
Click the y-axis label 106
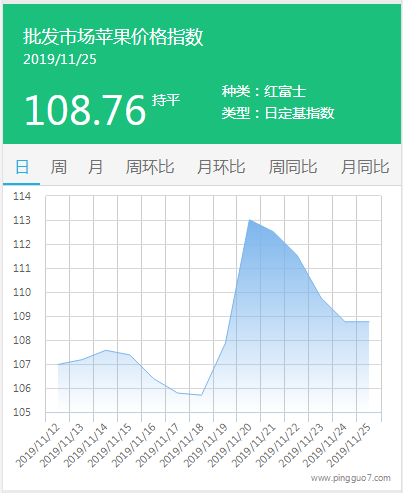point(22,388)
